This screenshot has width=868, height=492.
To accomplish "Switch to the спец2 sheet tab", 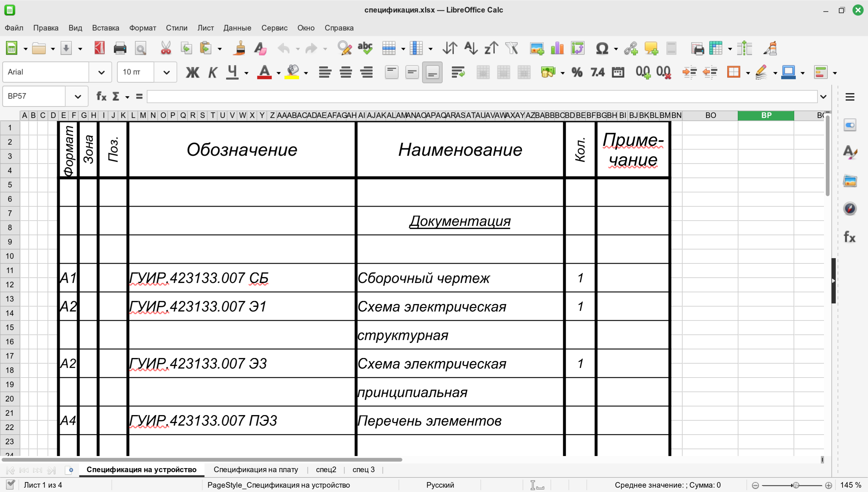I will pos(326,469).
